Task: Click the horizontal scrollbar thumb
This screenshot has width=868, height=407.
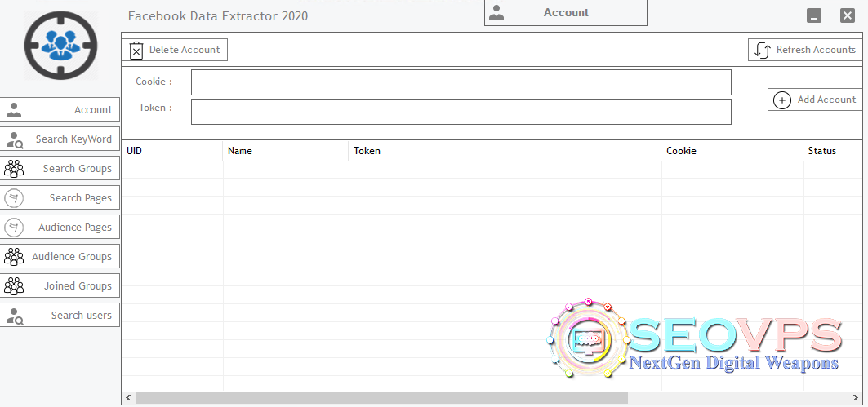Action: pyautogui.click(x=381, y=397)
